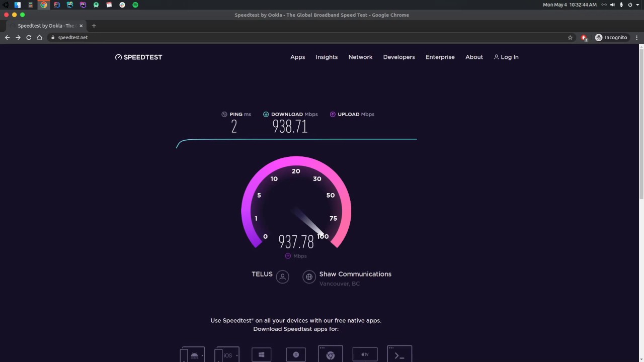Viewport: 644px width, 362px height.
Task: Click the power icon in system tray
Action: [630, 5]
